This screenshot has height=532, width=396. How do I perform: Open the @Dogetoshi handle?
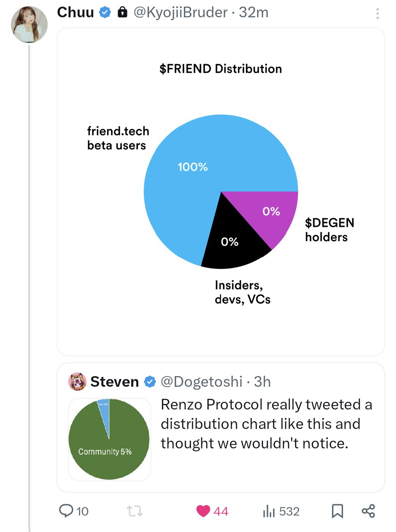[202, 382]
